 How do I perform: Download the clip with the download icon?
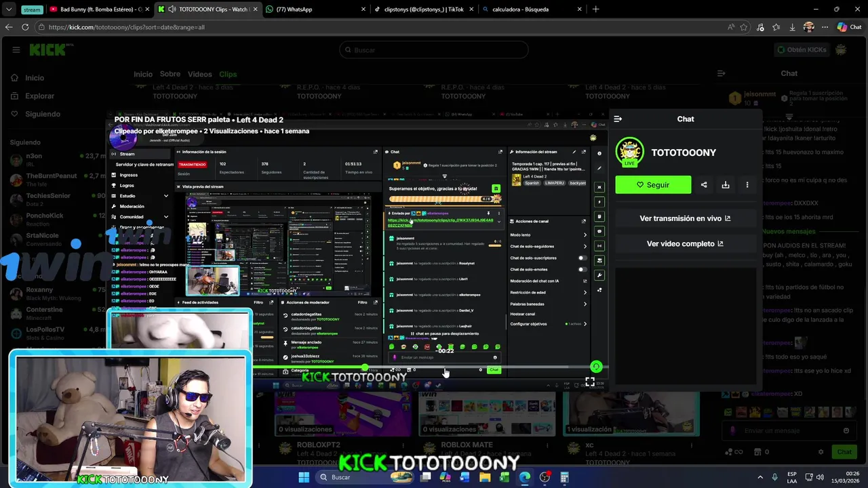click(x=726, y=184)
